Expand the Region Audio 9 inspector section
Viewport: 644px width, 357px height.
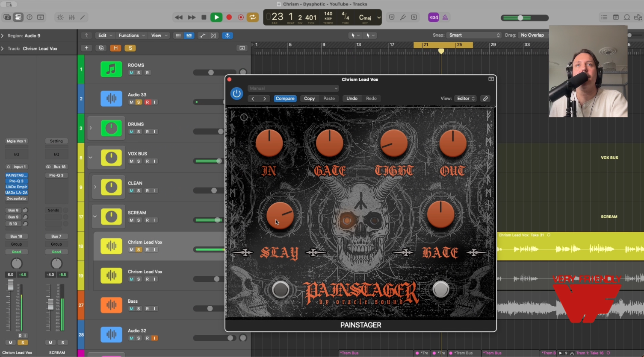pos(3,36)
